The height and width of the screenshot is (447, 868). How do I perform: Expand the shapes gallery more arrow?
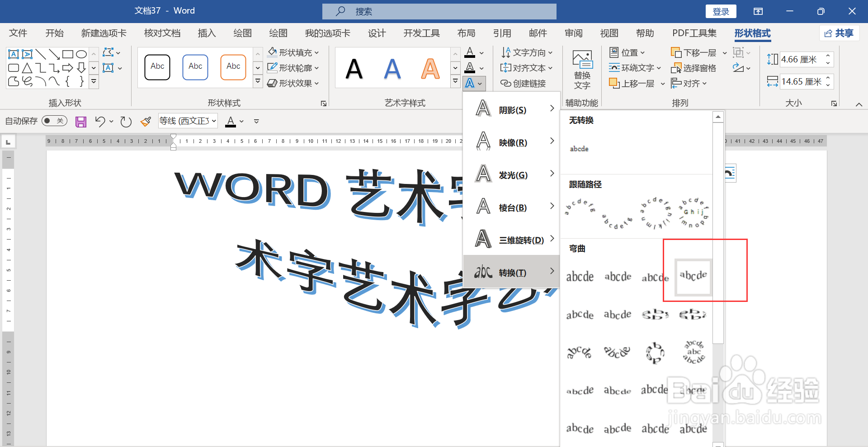(x=94, y=82)
